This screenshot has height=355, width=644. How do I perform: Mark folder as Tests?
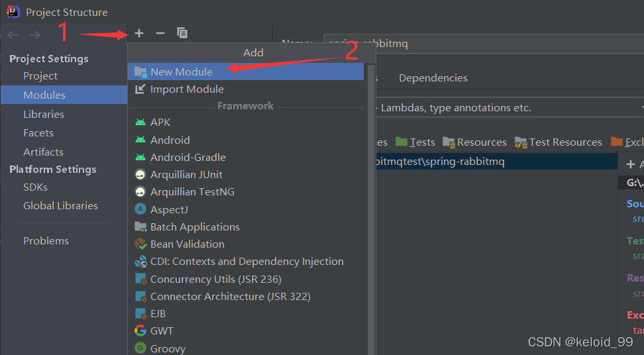[x=415, y=142]
